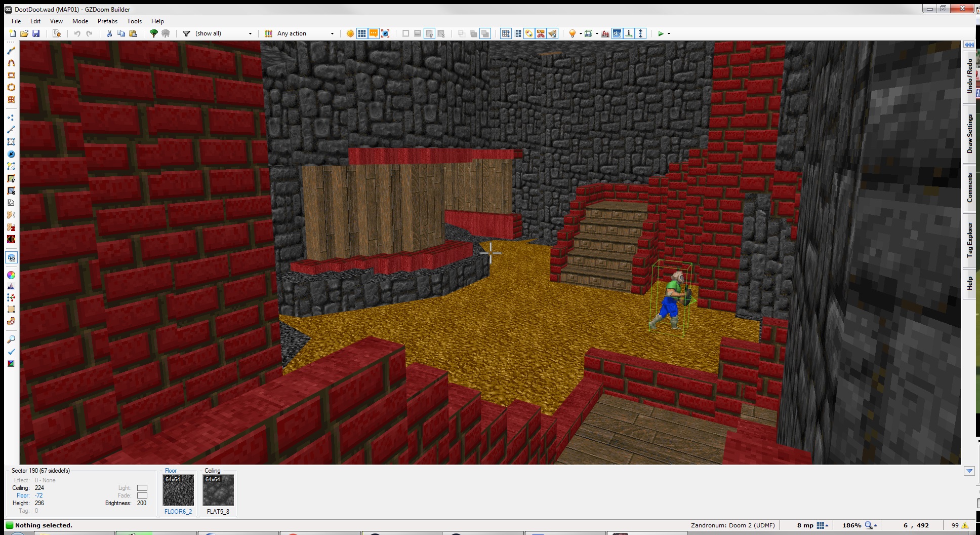The image size is (980, 535).
Task: Open the Tools menu
Action: coord(134,21)
